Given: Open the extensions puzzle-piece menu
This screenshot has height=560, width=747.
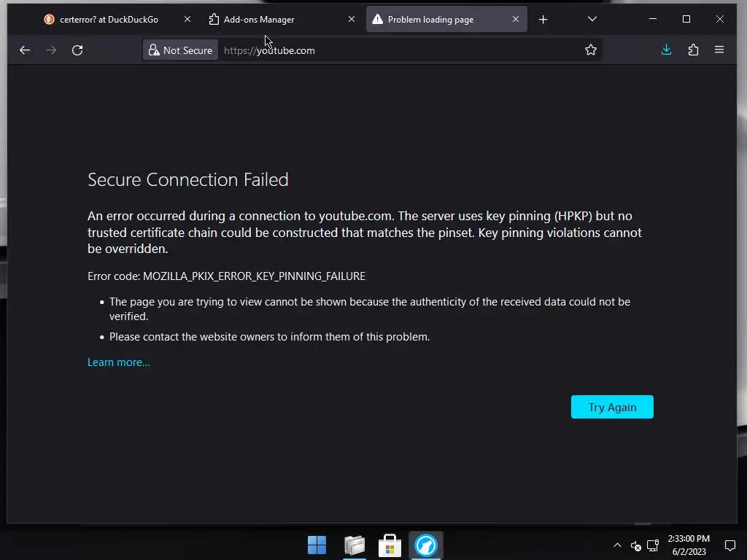Looking at the screenshot, I should coord(693,50).
